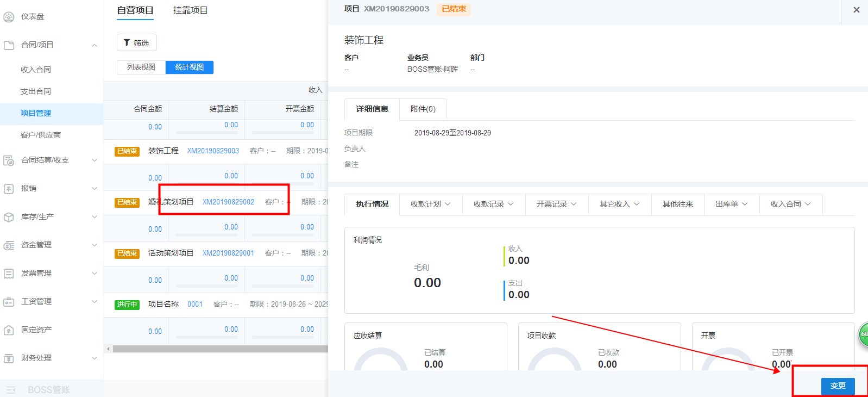The image size is (868, 397).
Task: Click the 工资管理 sidebar icon
Action: click(x=9, y=302)
